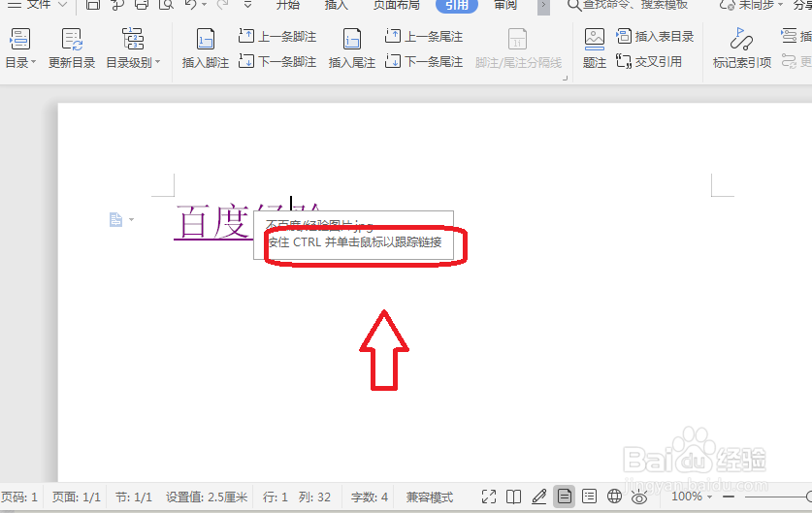
Task: Go to 下一条脚注 next footnote
Action: 277,62
